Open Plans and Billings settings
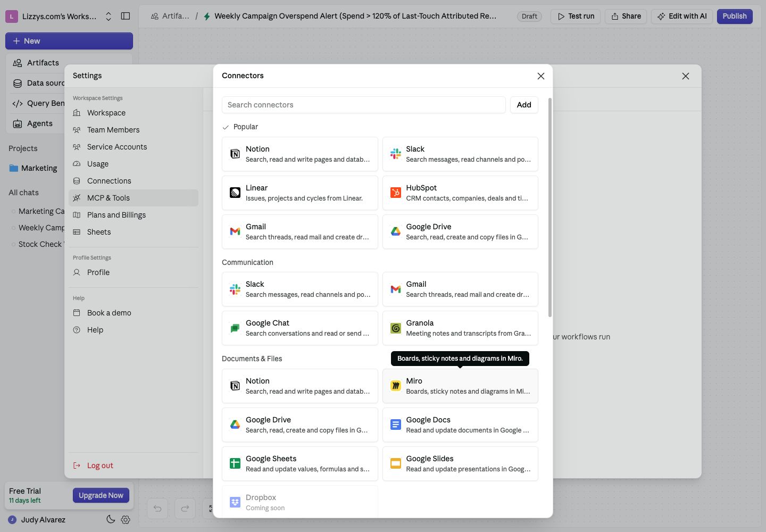This screenshot has width=766, height=532. [x=134, y=215]
